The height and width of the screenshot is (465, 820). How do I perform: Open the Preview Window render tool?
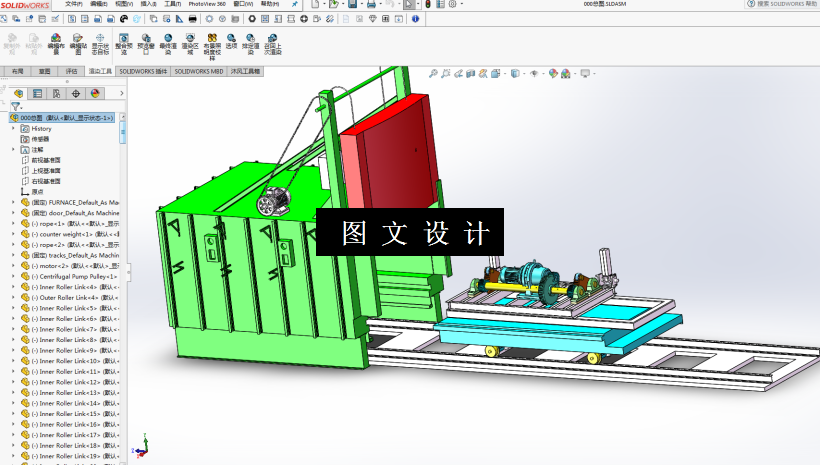tap(146, 44)
